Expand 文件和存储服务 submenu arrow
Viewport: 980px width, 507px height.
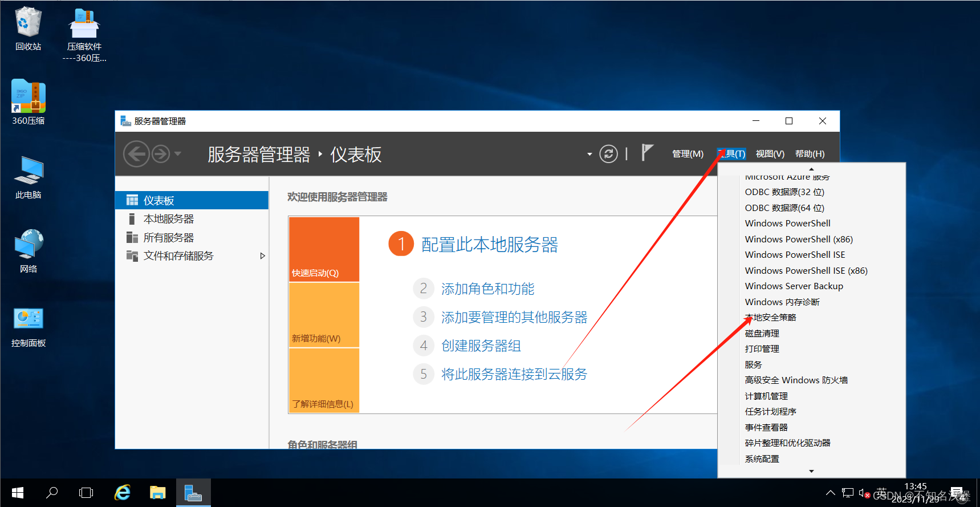(x=262, y=255)
